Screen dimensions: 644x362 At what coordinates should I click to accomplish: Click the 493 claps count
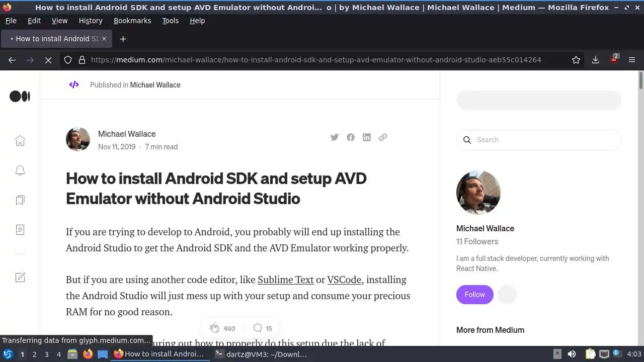(229, 328)
